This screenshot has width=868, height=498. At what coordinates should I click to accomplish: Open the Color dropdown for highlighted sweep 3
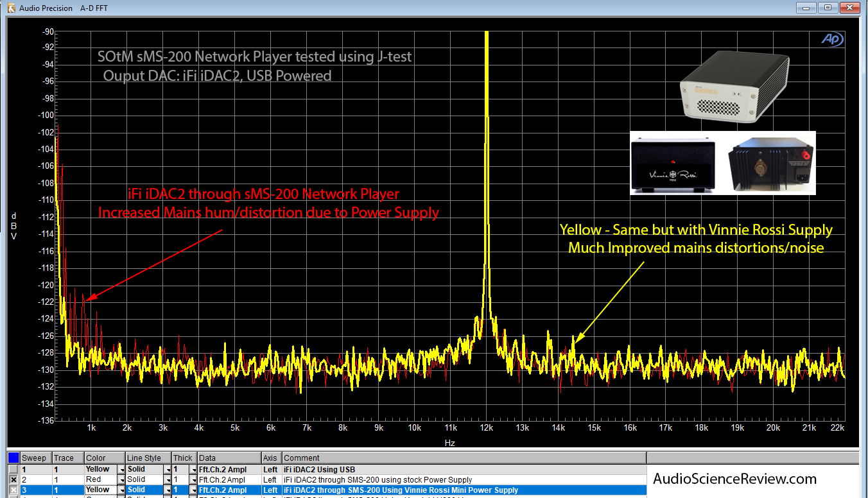tap(122, 490)
